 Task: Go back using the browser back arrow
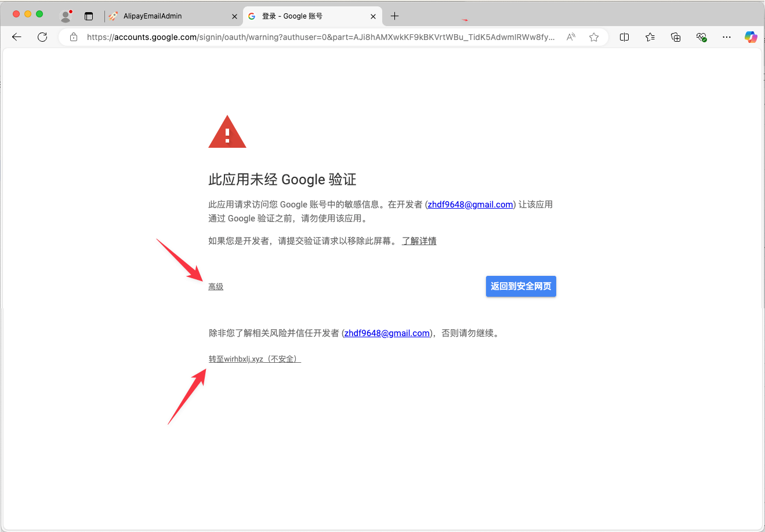(x=17, y=37)
